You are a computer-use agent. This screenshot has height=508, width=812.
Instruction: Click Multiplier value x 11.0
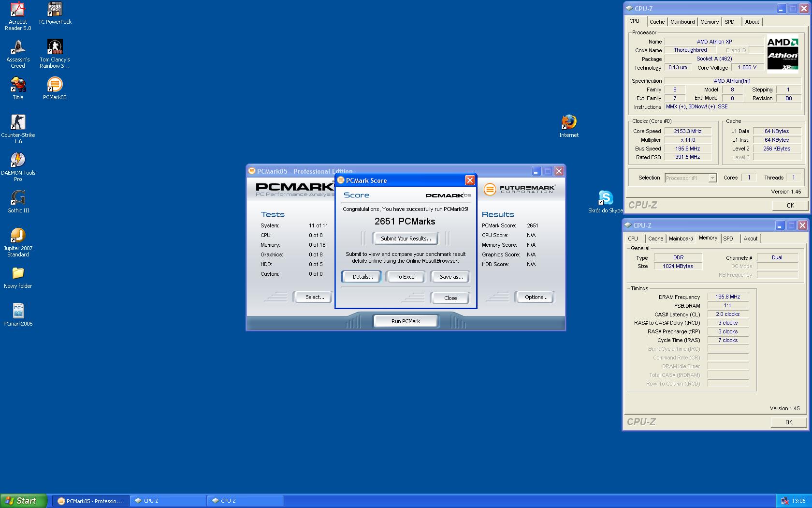tap(688, 140)
